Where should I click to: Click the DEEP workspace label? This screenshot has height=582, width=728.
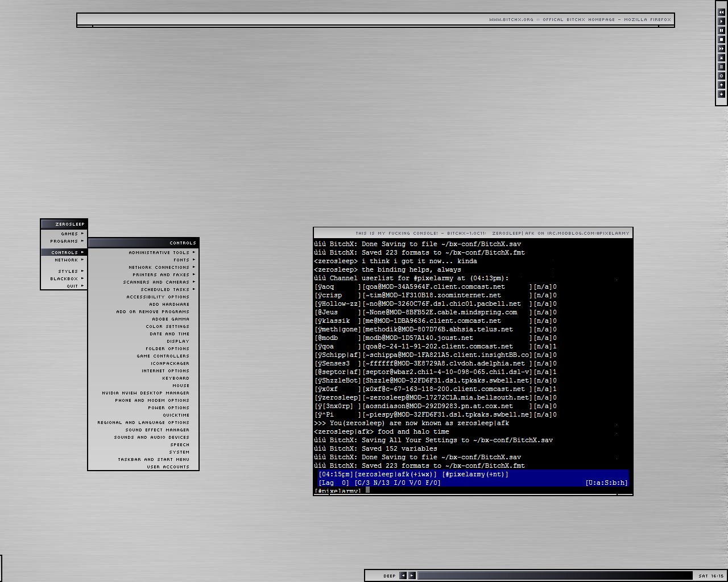[x=390, y=576]
